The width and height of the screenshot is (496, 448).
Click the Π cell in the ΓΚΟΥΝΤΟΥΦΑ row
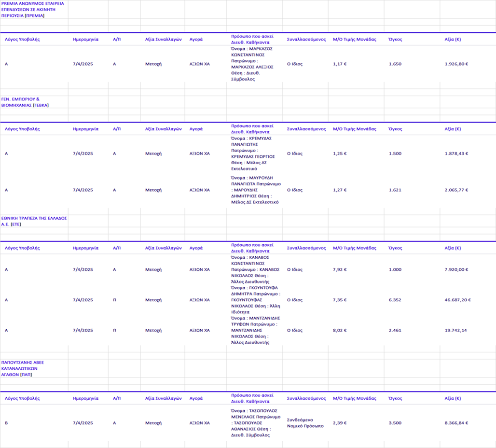(x=114, y=300)
